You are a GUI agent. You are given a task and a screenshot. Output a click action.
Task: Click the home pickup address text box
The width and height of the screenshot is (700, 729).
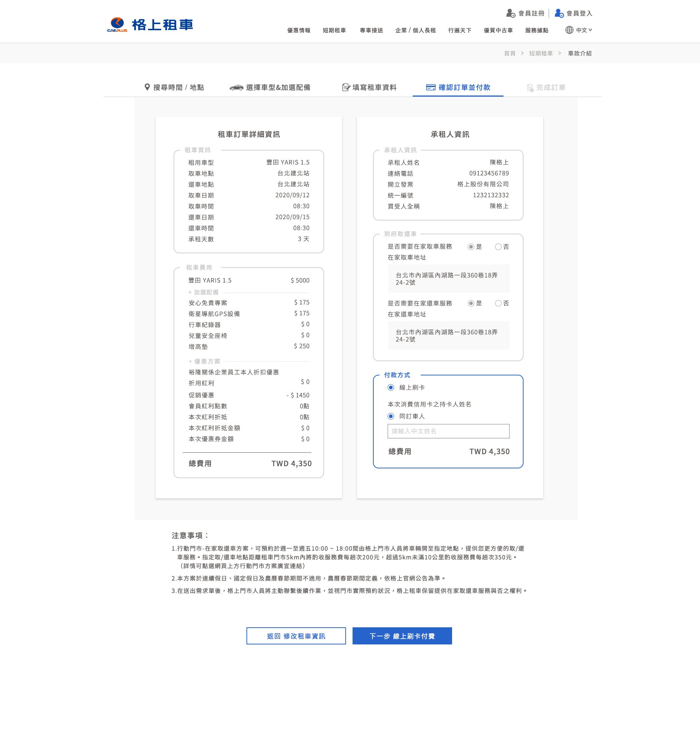pos(449,278)
